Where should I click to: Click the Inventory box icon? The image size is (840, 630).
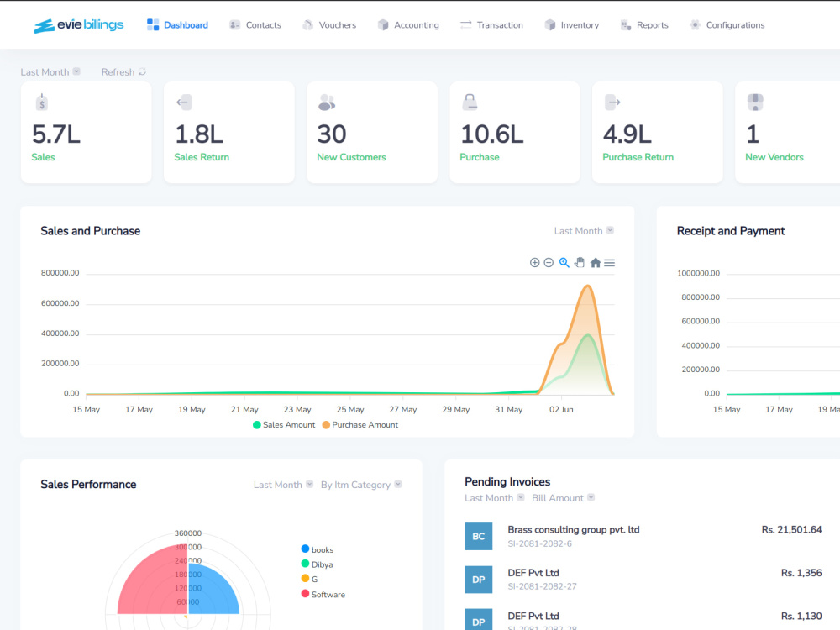(549, 24)
